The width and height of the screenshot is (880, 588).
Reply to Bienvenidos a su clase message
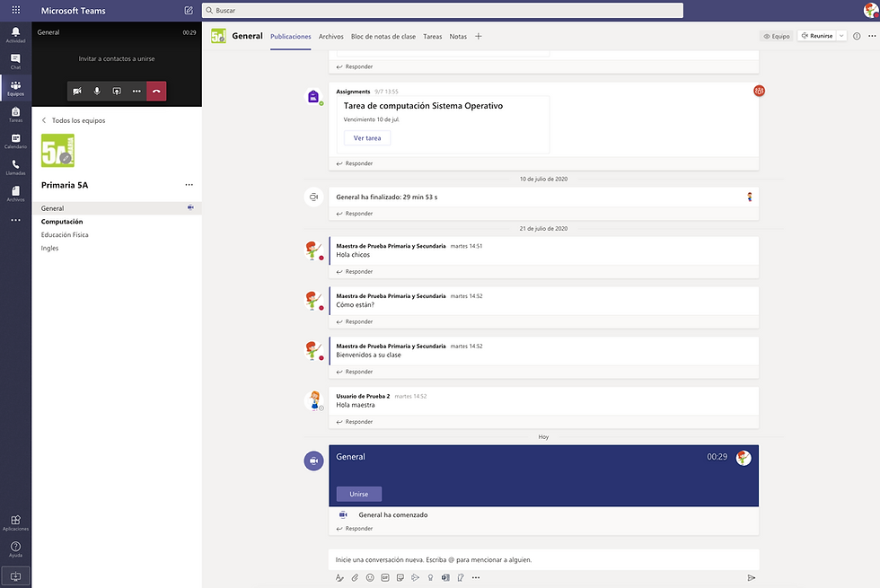click(355, 372)
